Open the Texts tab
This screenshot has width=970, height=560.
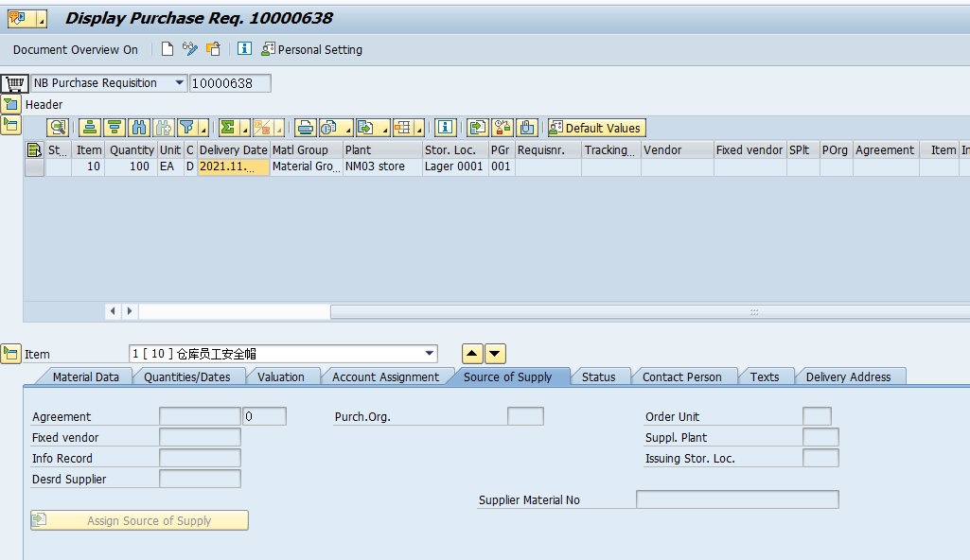pos(765,376)
